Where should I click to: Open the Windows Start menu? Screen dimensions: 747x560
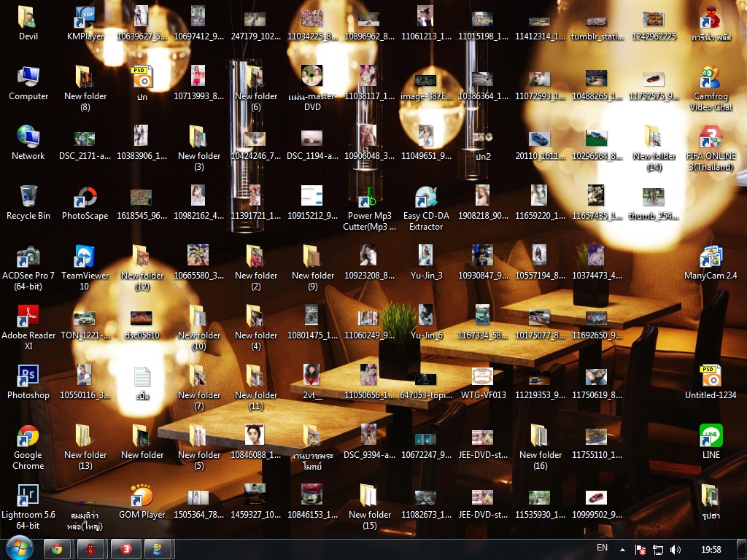point(20,548)
